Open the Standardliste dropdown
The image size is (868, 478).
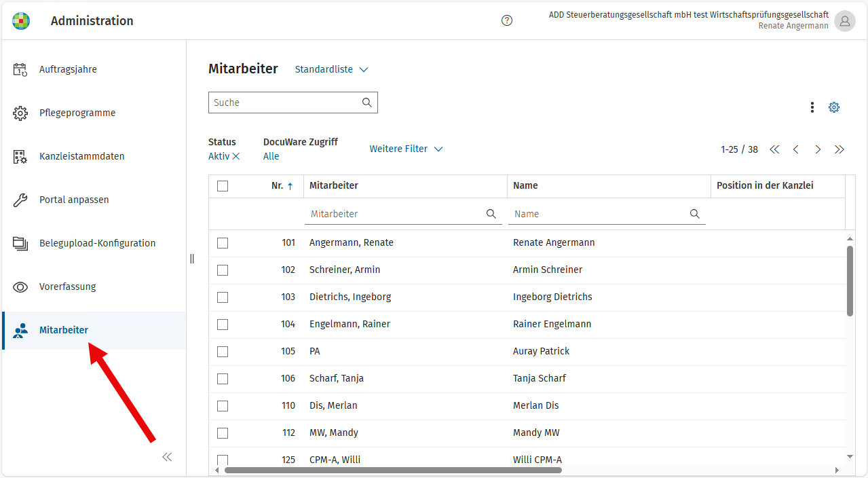tap(331, 69)
